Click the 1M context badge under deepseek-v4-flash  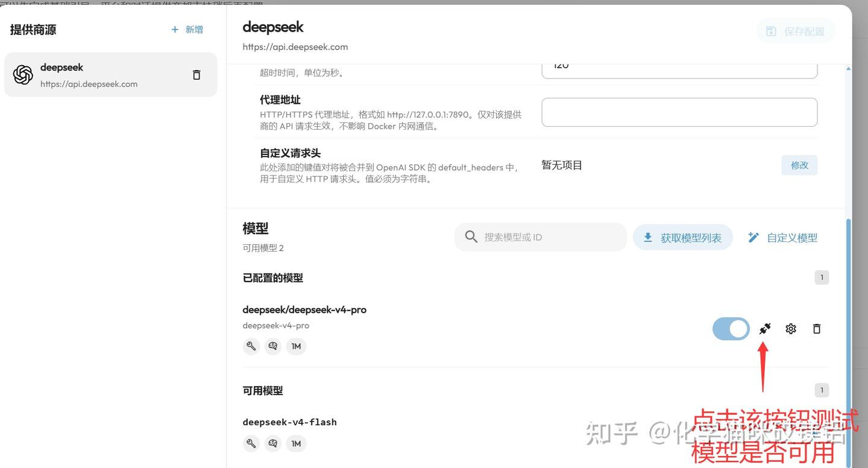click(296, 444)
